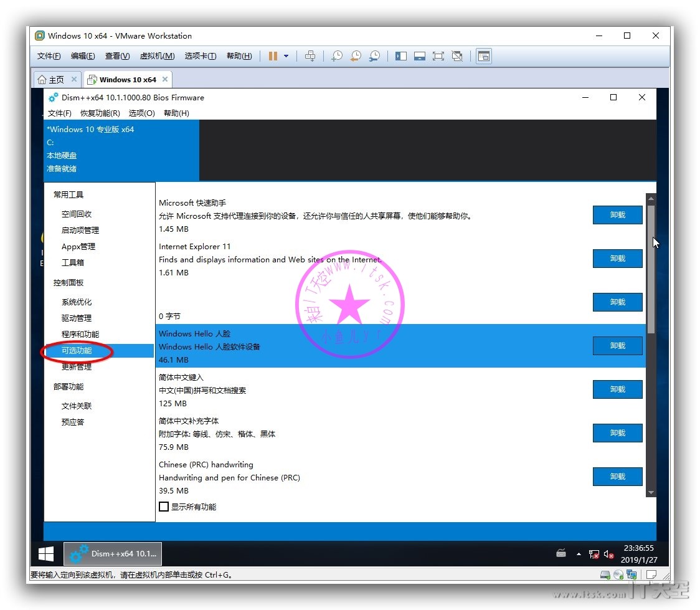Open VMware 选项卡(T) menu

(x=201, y=56)
